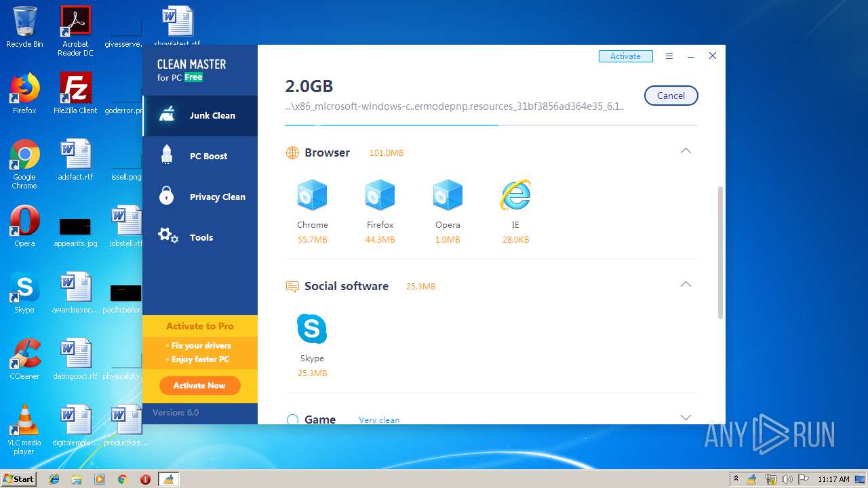Click the Chrome junk item icon

(x=312, y=195)
